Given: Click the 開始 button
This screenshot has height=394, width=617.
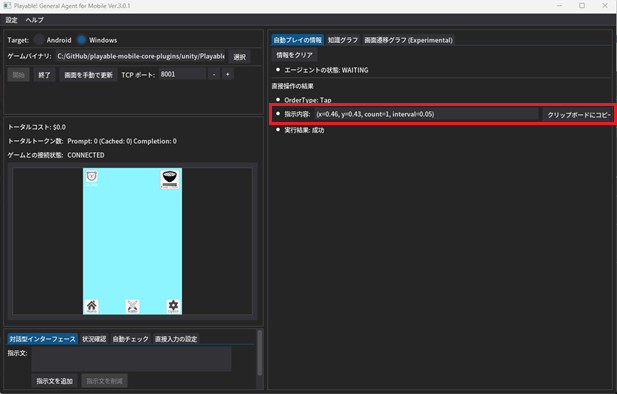Looking at the screenshot, I should point(18,75).
